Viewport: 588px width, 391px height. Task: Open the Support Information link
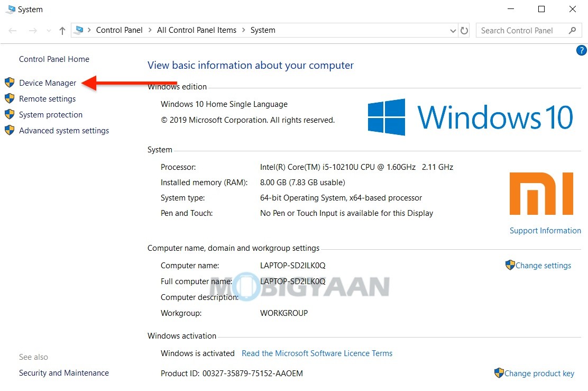tap(545, 230)
